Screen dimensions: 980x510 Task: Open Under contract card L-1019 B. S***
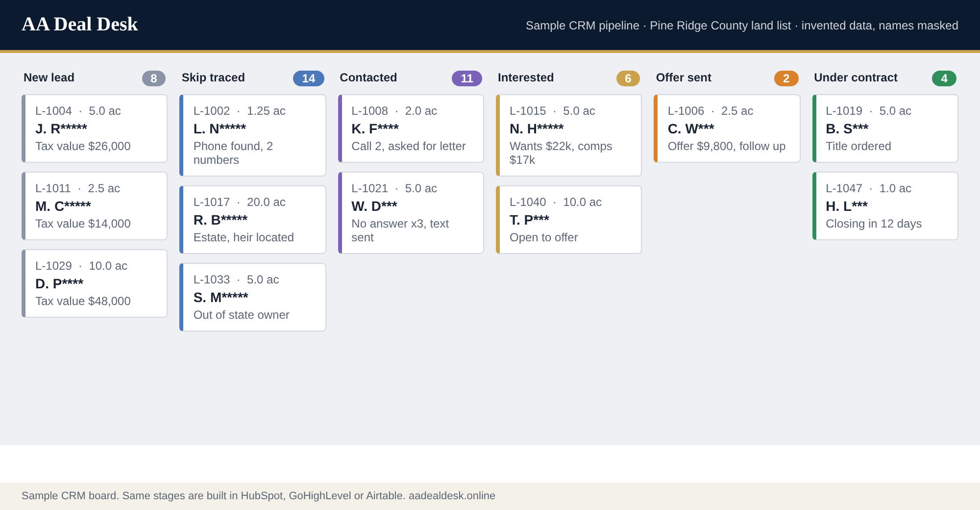[885, 128]
